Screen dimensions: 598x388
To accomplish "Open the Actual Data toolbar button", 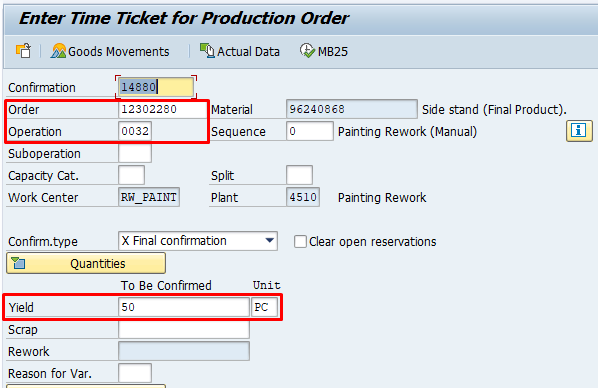I will click(240, 51).
